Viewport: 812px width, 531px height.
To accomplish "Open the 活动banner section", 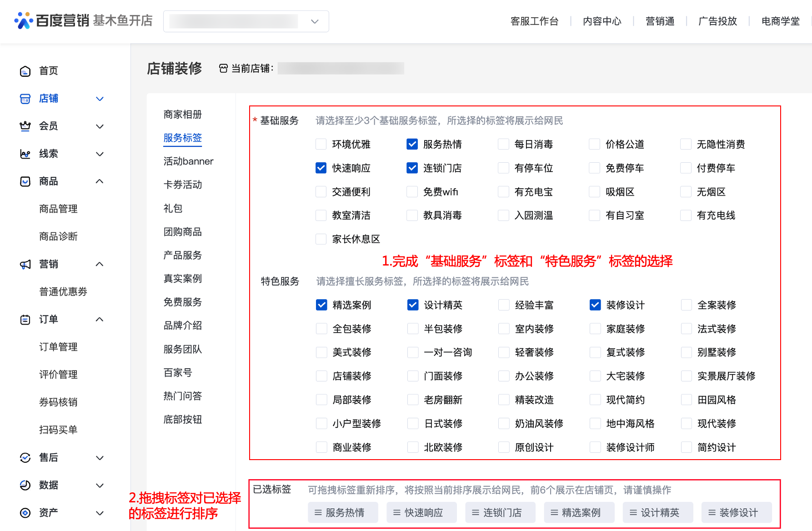I will pyautogui.click(x=188, y=161).
